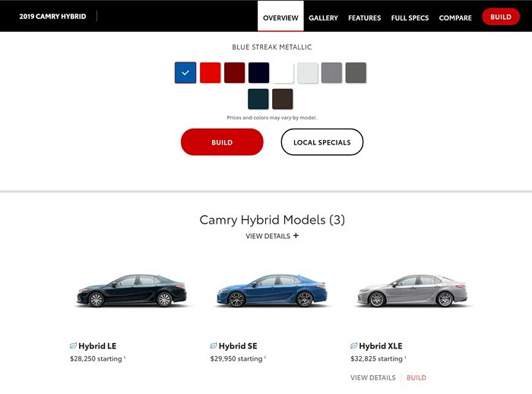Select the Blue Streak Metallic swatch with checkmark
Viewport: 532px width, 394px height.
185,72
